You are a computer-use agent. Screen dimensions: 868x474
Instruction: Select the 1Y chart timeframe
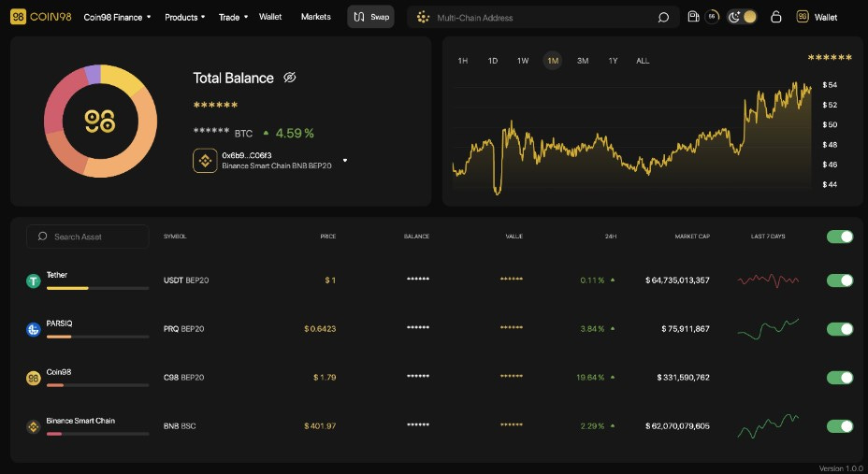(613, 61)
